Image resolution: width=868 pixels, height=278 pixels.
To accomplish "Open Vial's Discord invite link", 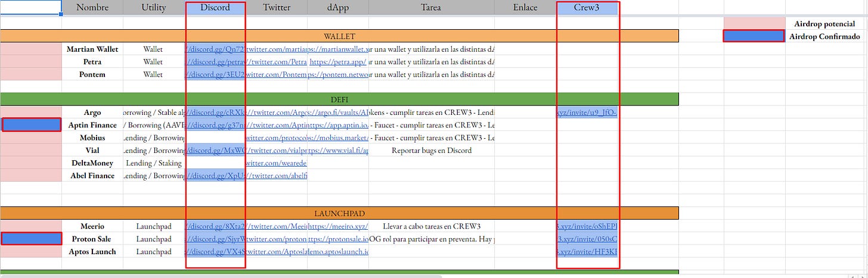I will coord(215,150).
